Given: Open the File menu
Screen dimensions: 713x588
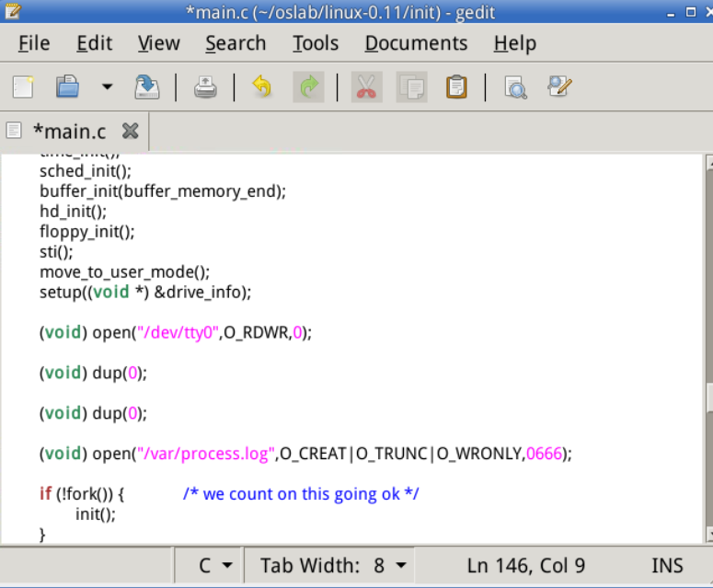Looking at the screenshot, I should pos(34,43).
